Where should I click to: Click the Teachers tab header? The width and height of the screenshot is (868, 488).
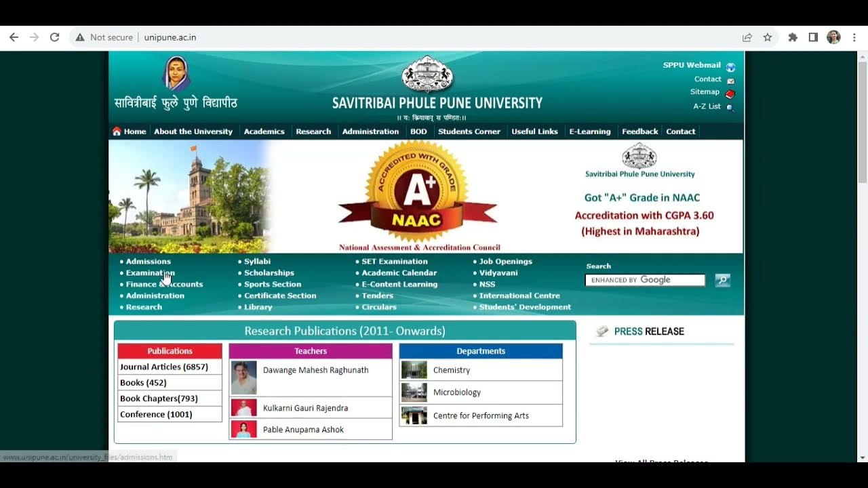pyautogui.click(x=311, y=351)
